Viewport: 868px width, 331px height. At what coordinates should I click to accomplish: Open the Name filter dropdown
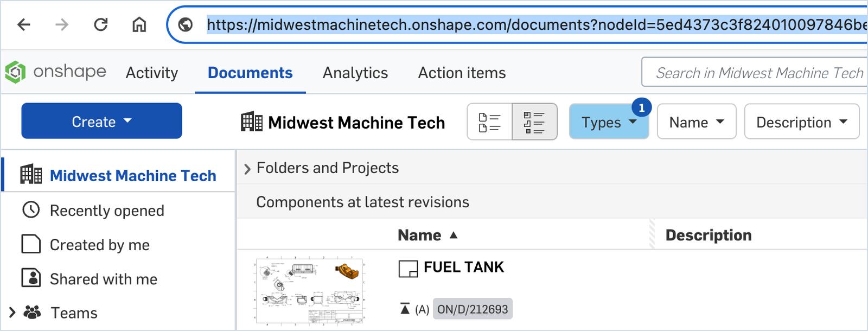point(696,122)
